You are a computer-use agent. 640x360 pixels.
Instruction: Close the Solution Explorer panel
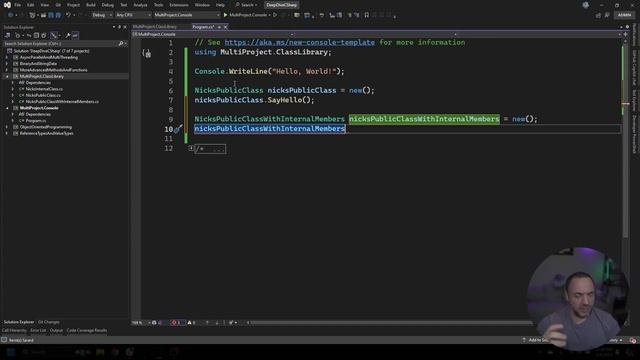coord(125,27)
